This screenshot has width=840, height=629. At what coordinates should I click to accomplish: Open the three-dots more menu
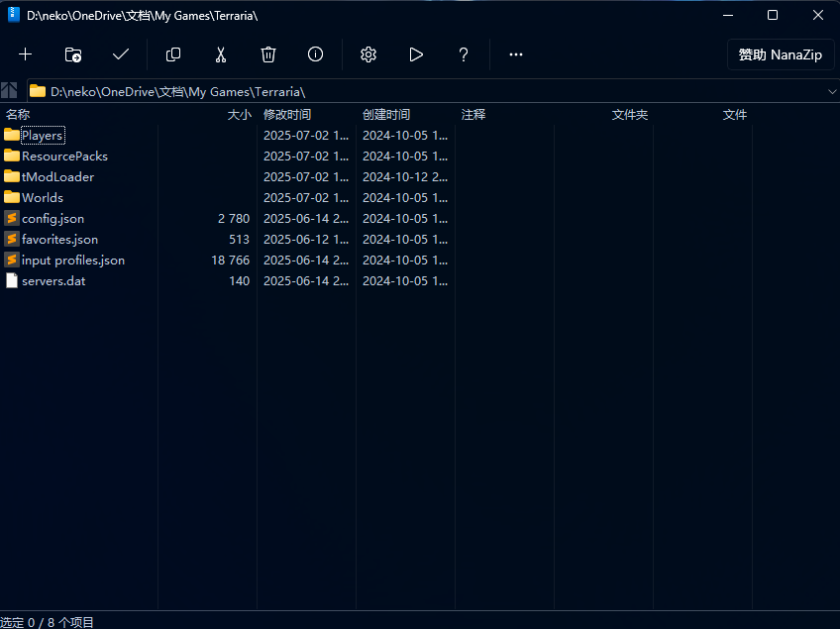[516, 54]
